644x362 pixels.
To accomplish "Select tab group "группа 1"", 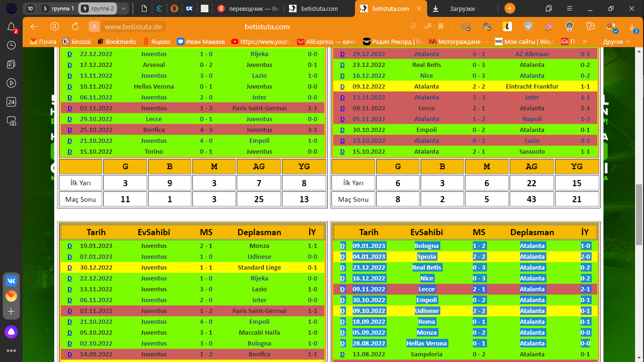I will point(57,8).
